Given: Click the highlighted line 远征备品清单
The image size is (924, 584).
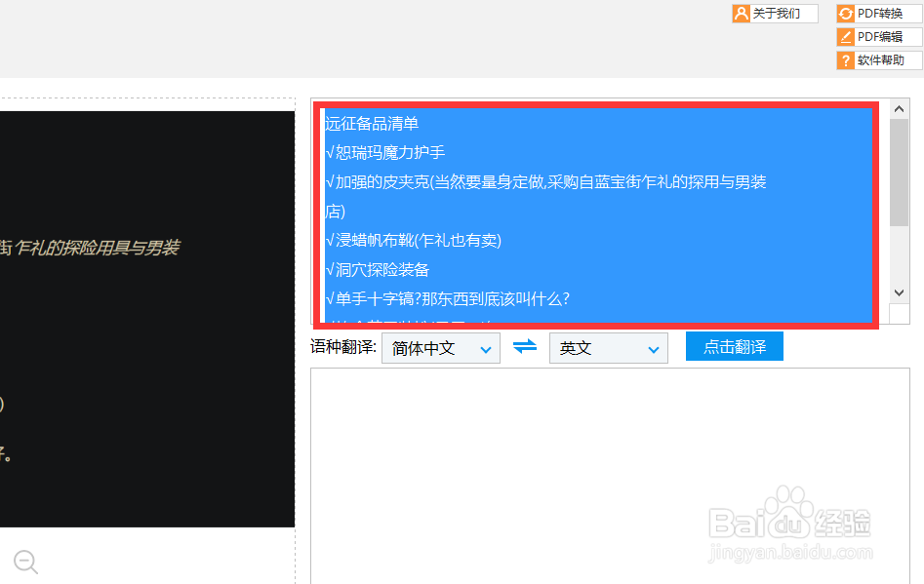Looking at the screenshot, I should click(374, 123).
